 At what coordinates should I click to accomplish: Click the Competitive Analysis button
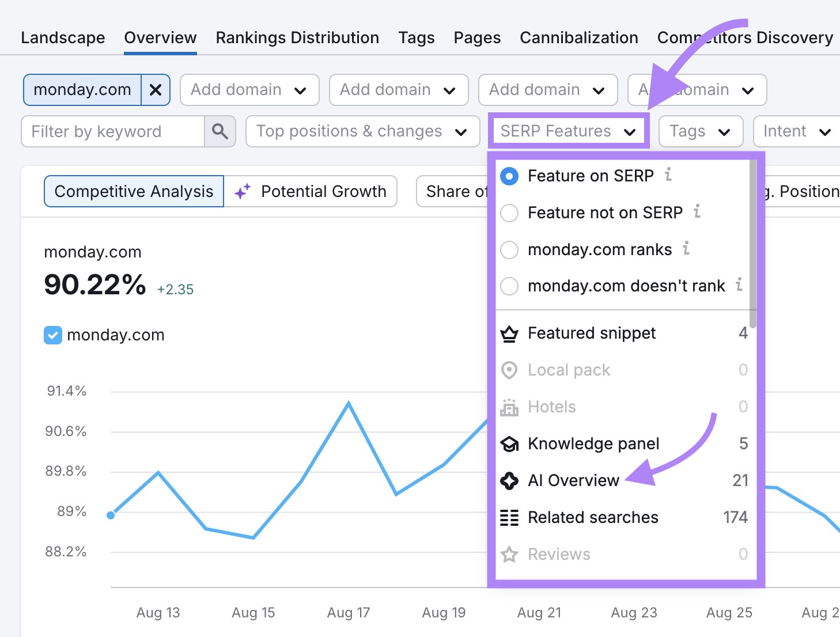pos(133,191)
